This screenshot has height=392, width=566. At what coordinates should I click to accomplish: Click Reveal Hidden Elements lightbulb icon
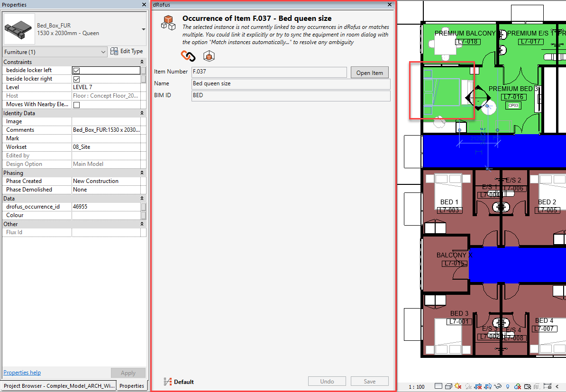[508, 386]
